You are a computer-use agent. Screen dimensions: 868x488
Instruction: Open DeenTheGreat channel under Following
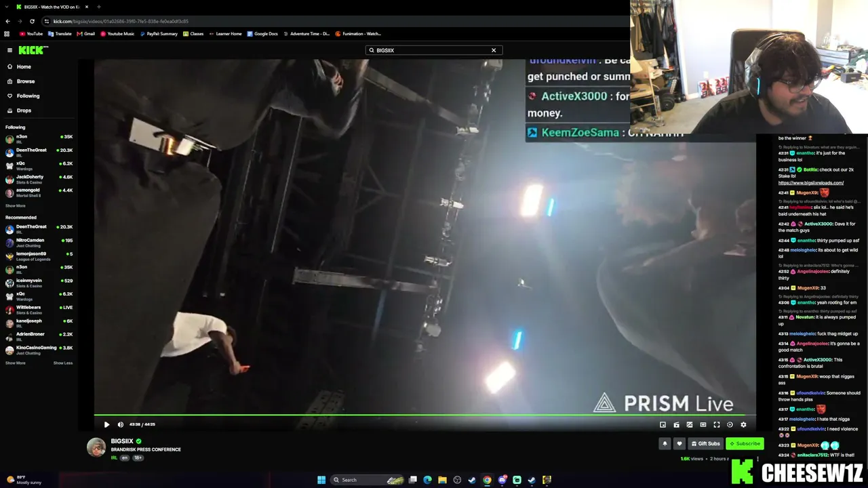[39, 152]
